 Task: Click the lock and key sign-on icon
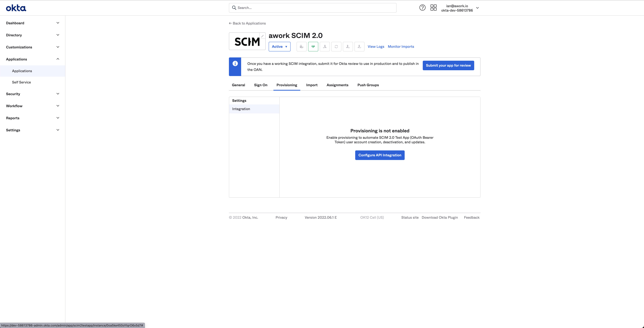[x=301, y=47]
